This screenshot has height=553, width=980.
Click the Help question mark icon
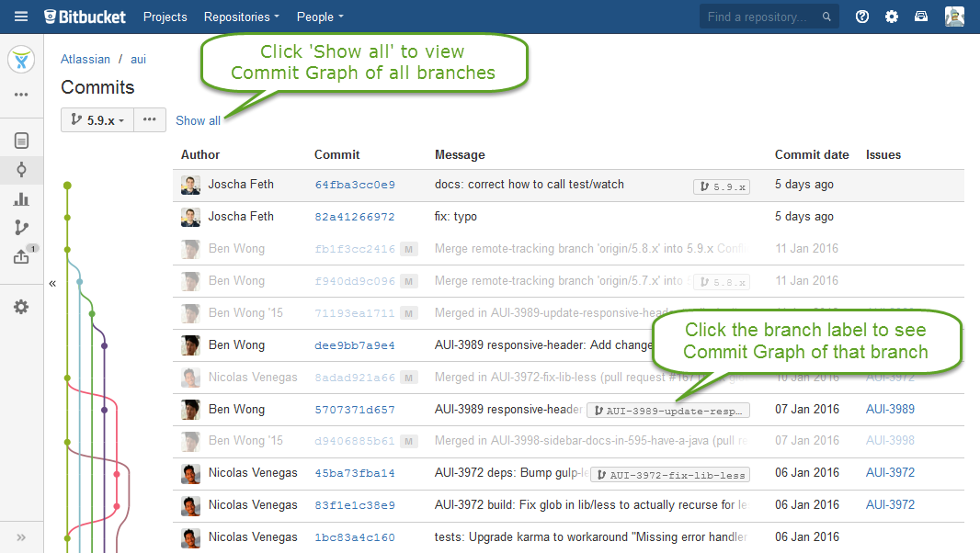[x=861, y=16]
